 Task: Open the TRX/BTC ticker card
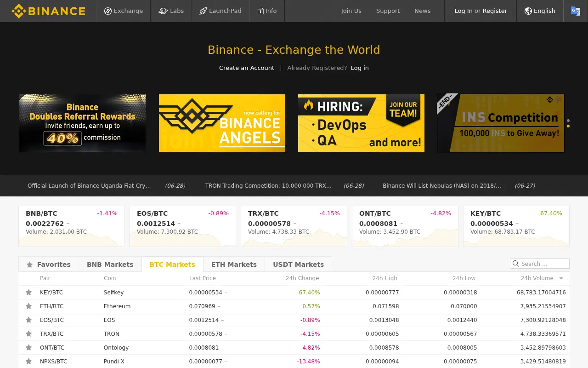[x=294, y=226]
